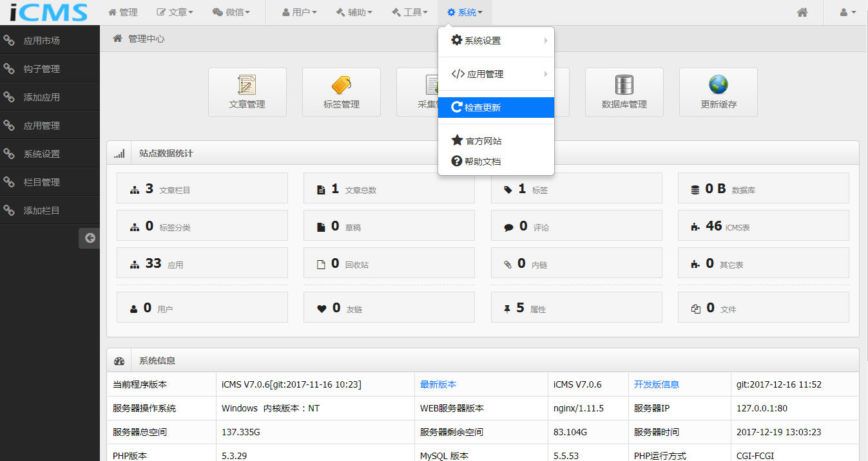Image resolution: width=868 pixels, height=461 pixels.
Task: Click the 开发版信息 link in system info
Action: coord(657,384)
